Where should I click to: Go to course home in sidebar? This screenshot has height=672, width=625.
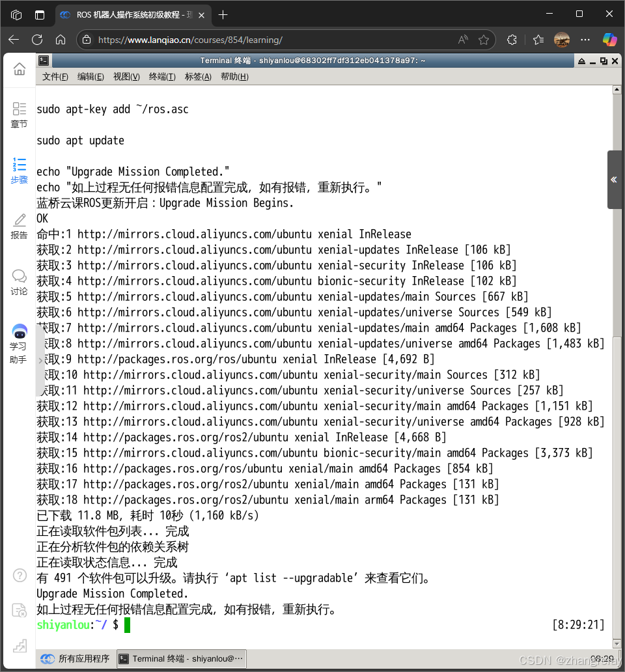coord(20,68)
